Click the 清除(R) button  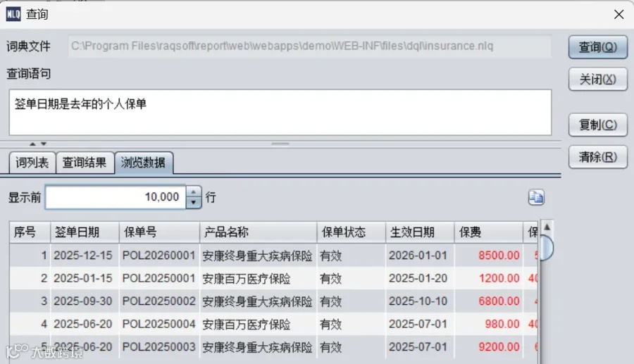[597, 157]
